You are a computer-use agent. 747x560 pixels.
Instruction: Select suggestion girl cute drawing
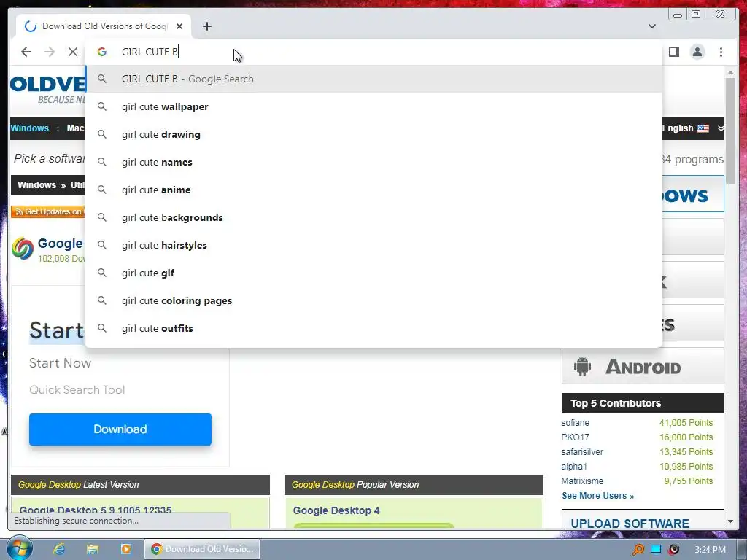(373, 134)
